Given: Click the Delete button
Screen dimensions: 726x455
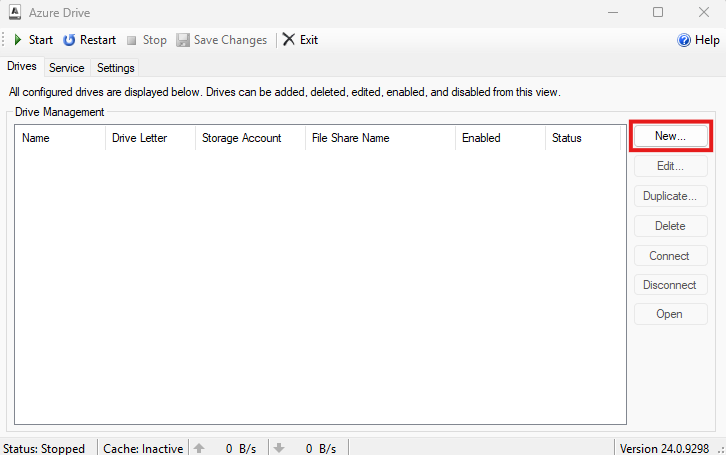Looking at the screenshot, I should pos(670,226).
